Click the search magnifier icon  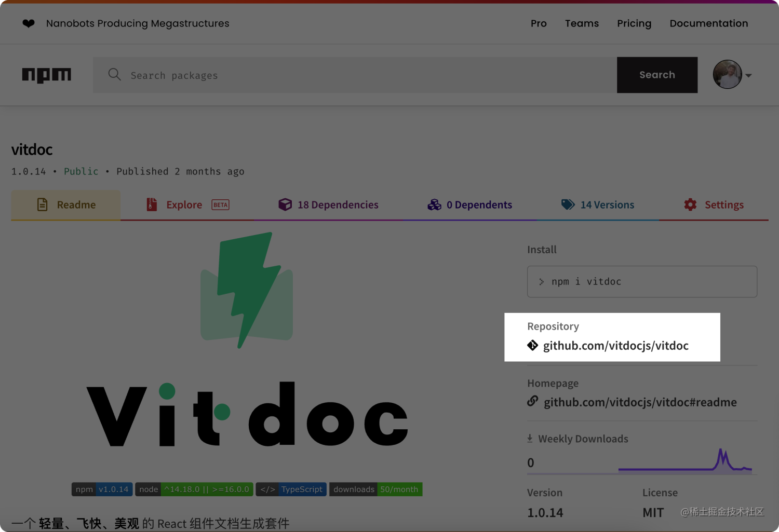point(114,75)
